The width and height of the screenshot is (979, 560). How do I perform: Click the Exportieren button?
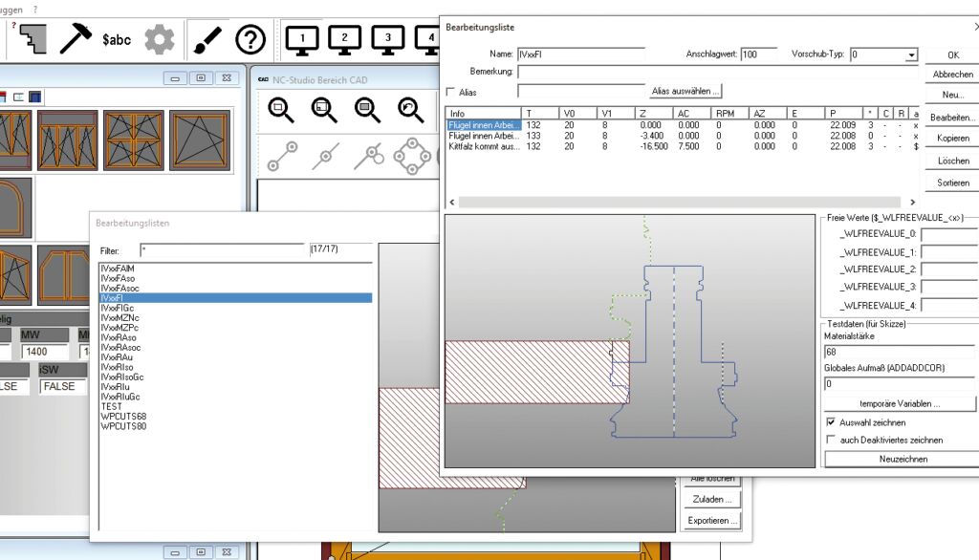click(712, 521)
